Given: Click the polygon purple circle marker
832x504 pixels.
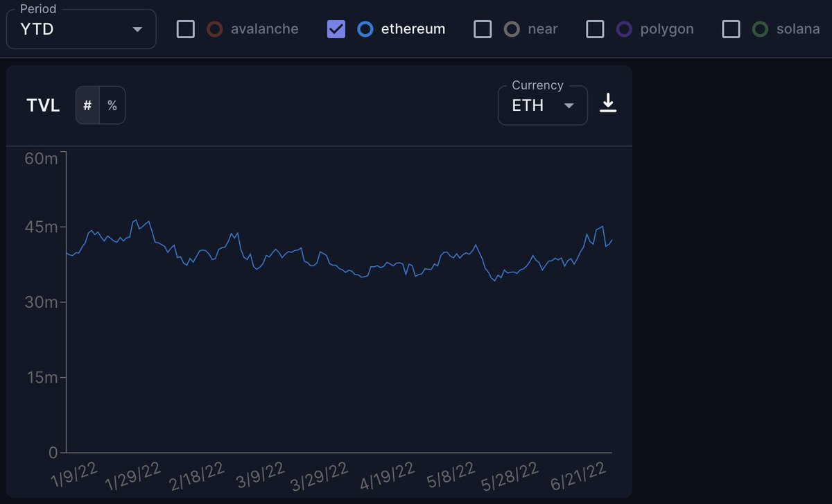Looking at the screenshot, I should [x=624, y=29].
